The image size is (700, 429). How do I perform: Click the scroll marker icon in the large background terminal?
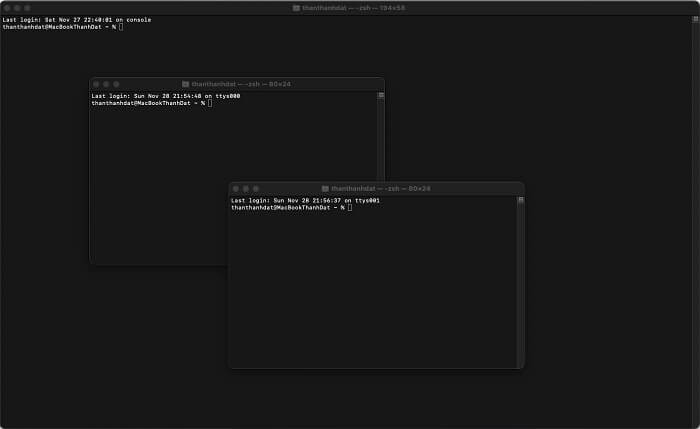pos(695,19)
